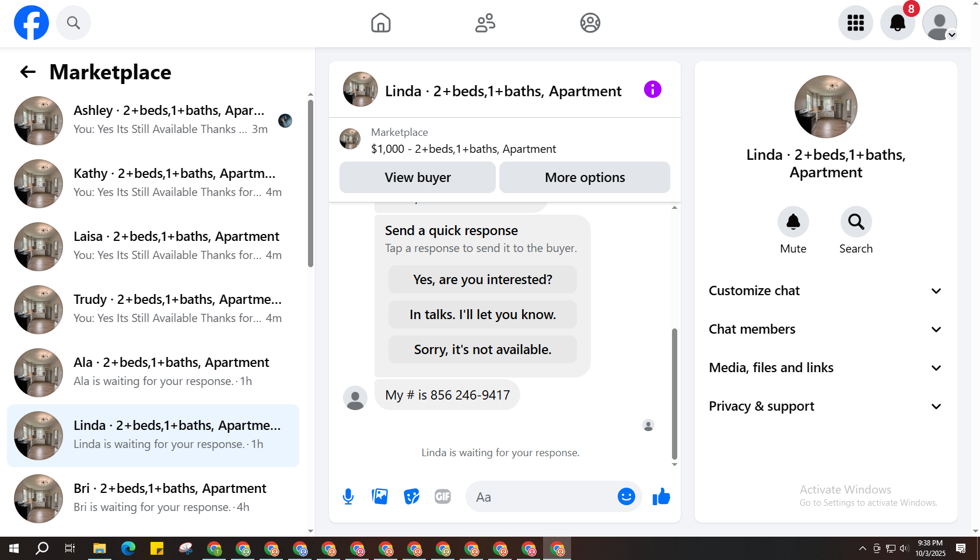Open the Ala apartment conversation
The image size is (980, 560).
pyautogui.click(x=153, y=372)
